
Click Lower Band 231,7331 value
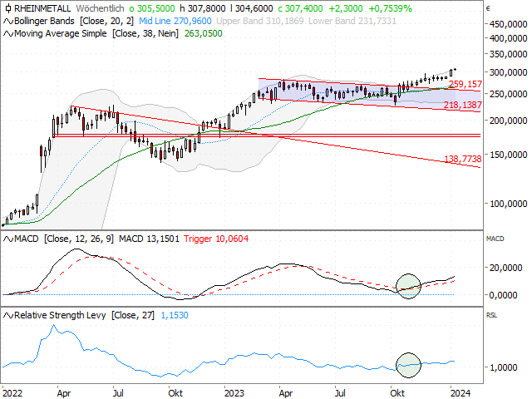[x=352, y=21]
